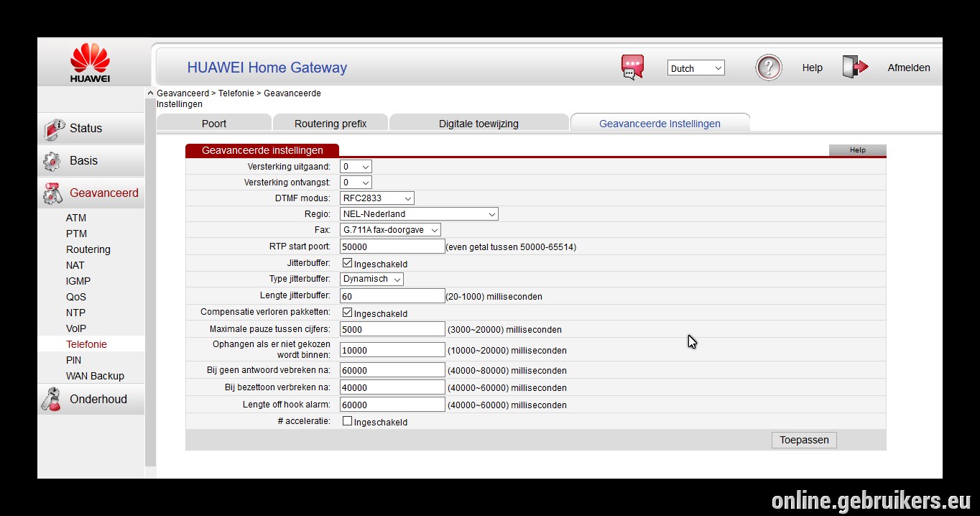This screenshot has height=516, width=980.
Task: Open the DTMF modus dropdown
Action: 377,198
